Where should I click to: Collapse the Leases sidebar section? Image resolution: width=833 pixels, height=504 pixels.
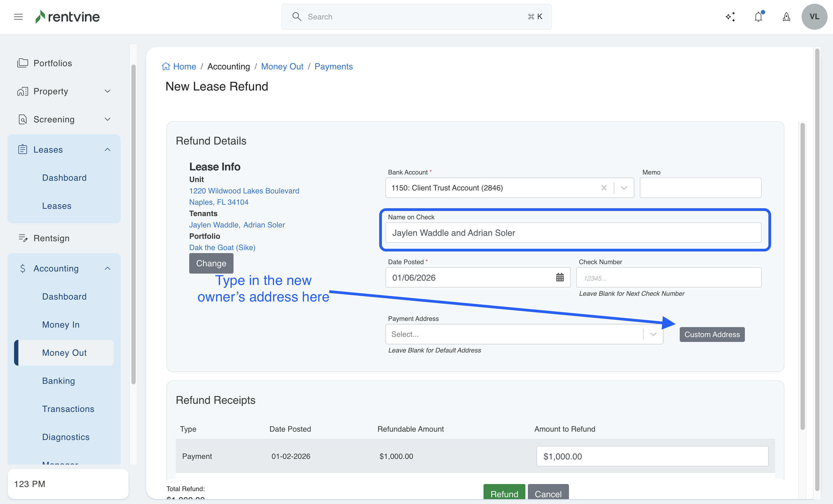pos(108,150)
